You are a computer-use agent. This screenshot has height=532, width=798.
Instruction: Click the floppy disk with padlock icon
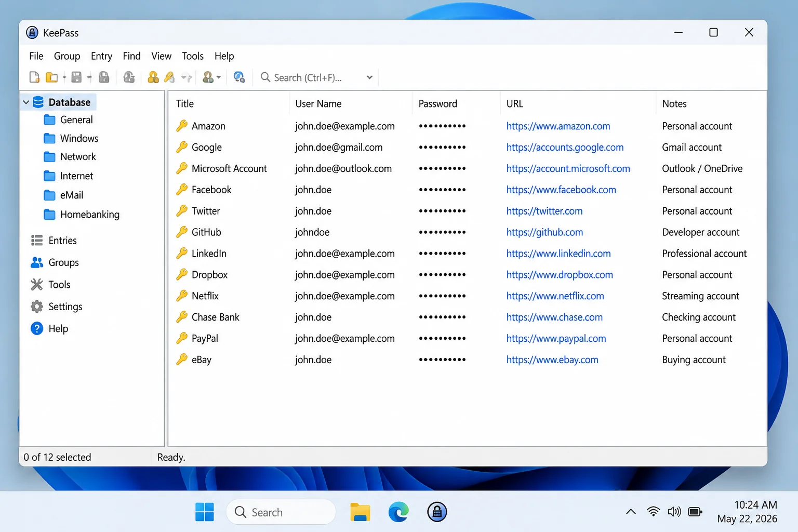click(x=104, y=77)
